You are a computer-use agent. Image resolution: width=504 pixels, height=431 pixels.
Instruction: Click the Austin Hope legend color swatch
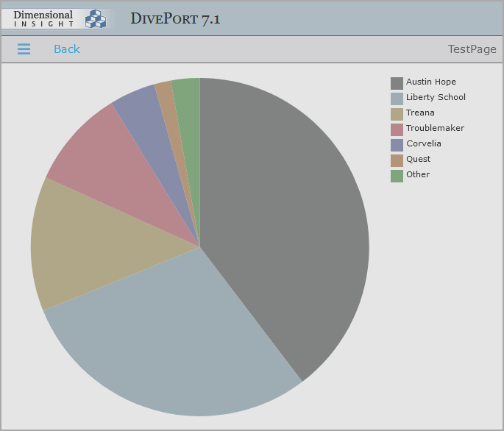397,83
